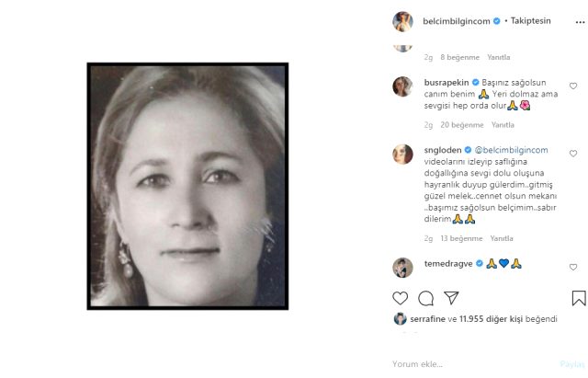Open the 11.955 diğer kişi likes list
Viewport: 588px width, 378px height.
(x=491, y=318)
